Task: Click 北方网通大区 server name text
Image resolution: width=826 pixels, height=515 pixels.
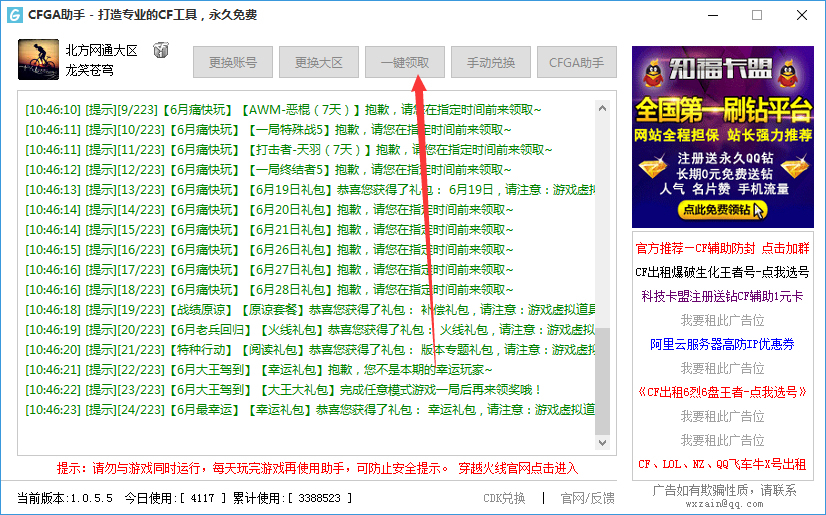Action: point(101,51)
